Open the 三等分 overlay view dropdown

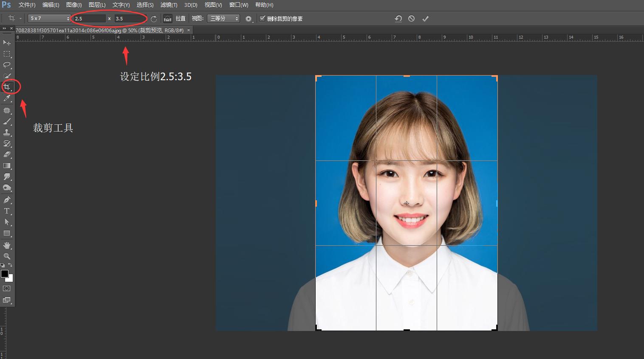(223, 18)
